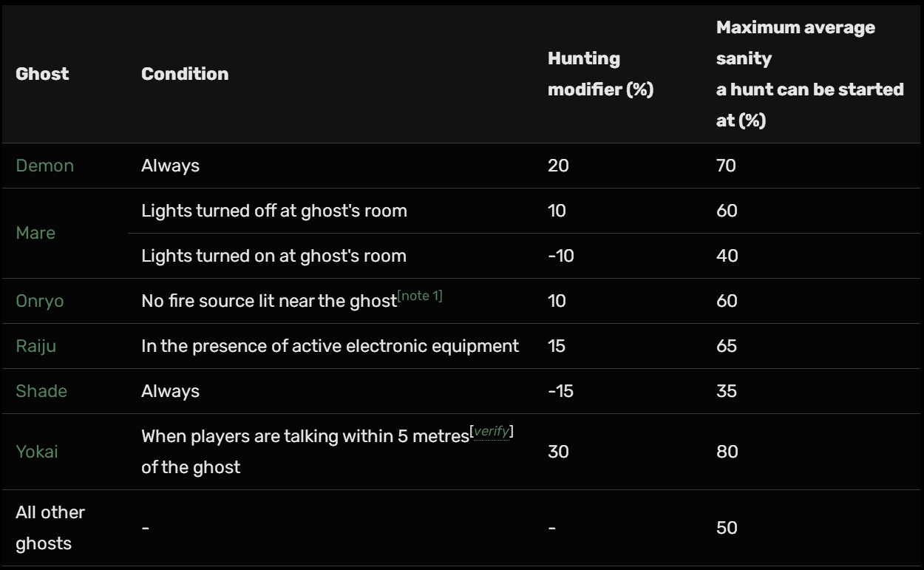Click the "Lights turned off at ghost's room" cell
Viewport: 924px width, 570px height.
274,211
